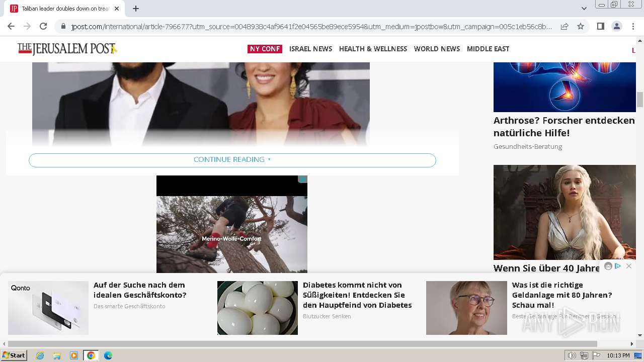The height and width of the screenshot is (362, 644).
Task: Open the Chrome profile menu
Action: tap(617, 26)
